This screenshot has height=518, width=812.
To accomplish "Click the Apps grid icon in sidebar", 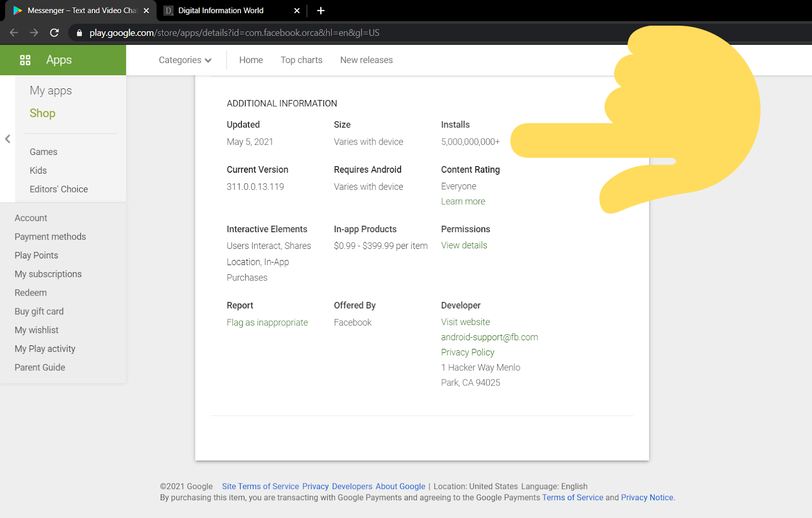I will coord(25,59).
